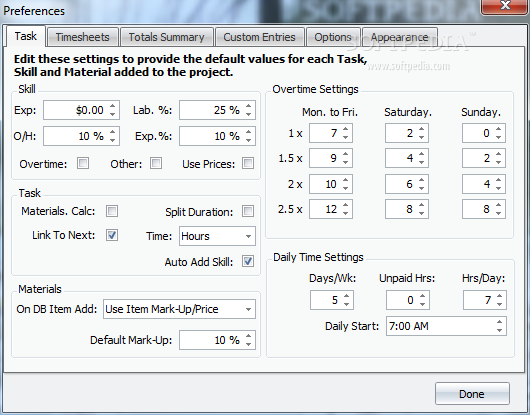This screenshot has height=415, width=530.
Task: Raise the 1x Mon. to Fri. hours
Action: tap(345, 129)
